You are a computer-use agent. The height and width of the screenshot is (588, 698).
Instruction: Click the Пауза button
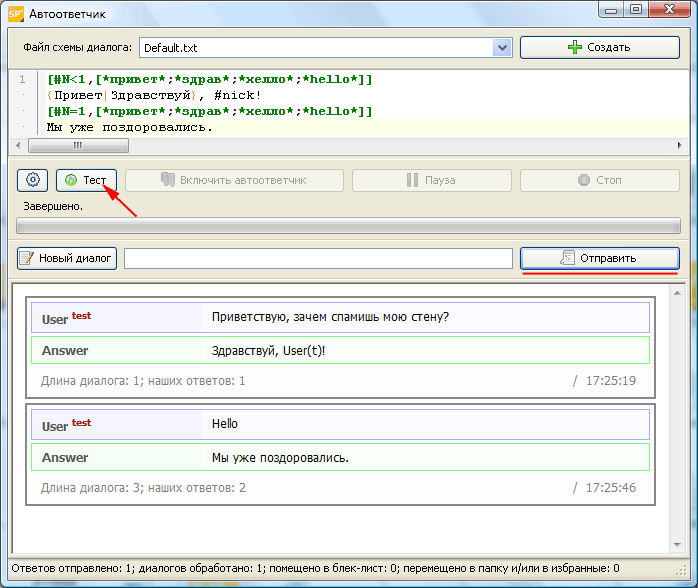tap(431, 180)
